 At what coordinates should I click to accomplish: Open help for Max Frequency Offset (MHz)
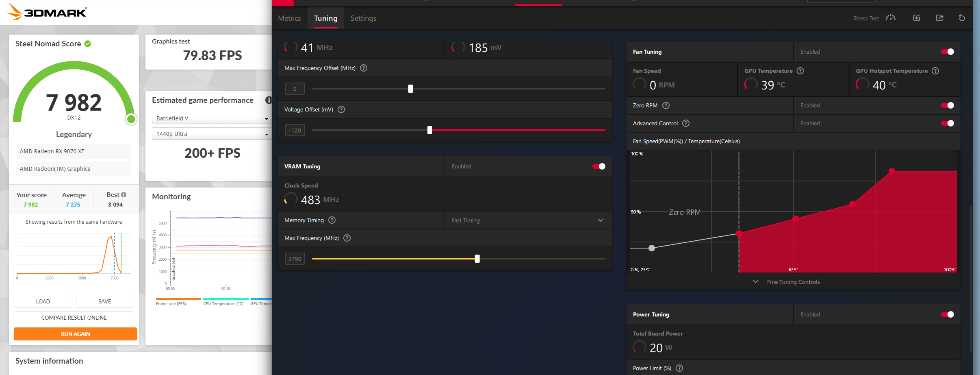click(x=364, y=68)
